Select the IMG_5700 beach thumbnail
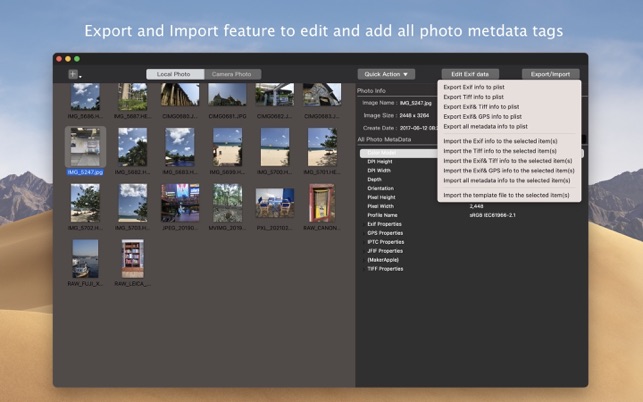Image resolution: width=643 pixels, height=402 pixels. coord(275,147)
